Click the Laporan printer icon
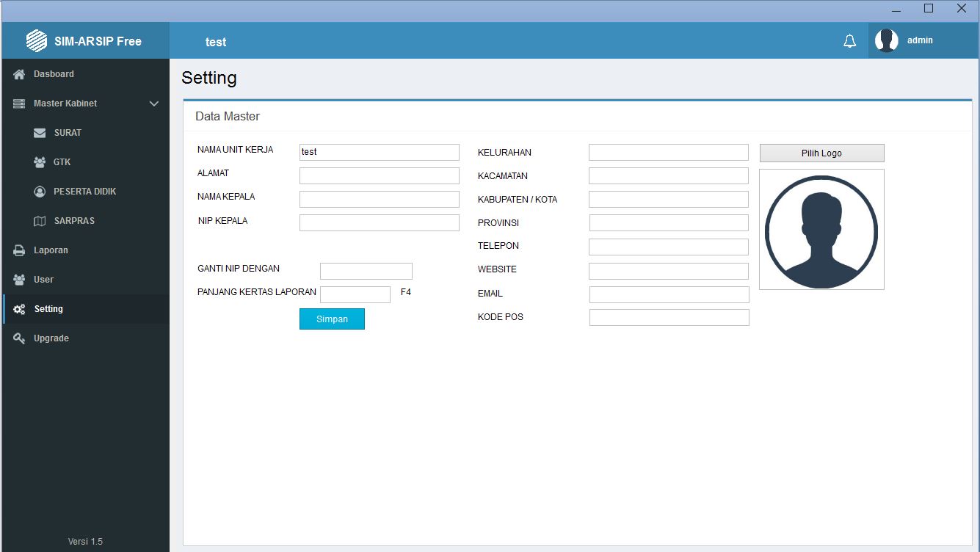Viewport: 980px width, 552px height. click(x=19, y=250)
